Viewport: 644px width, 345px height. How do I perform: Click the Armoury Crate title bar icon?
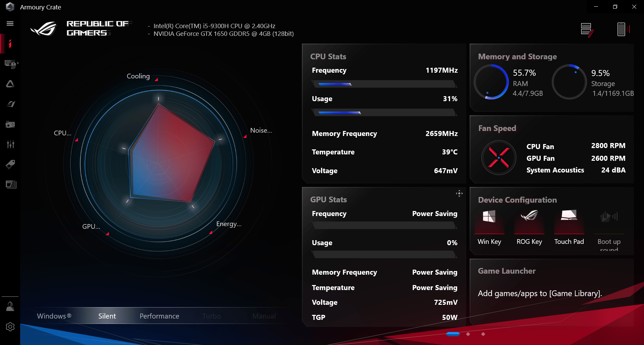[10, 7]
